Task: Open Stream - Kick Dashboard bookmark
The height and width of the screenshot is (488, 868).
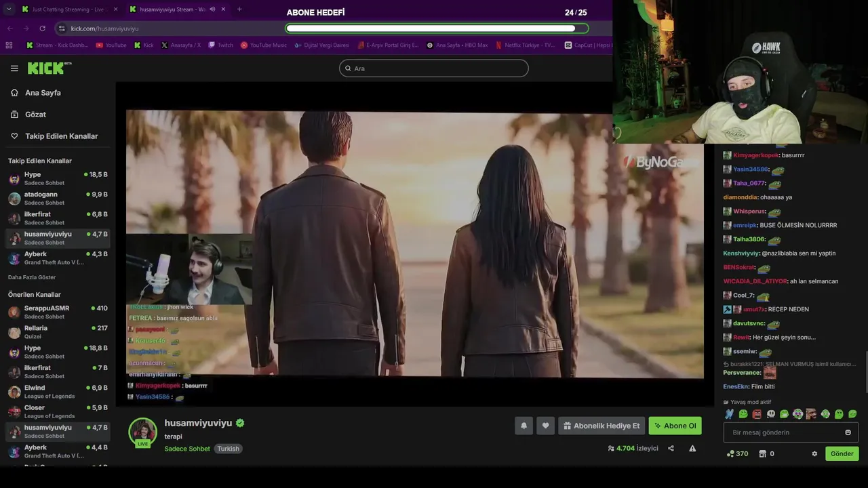Action: 57,45
